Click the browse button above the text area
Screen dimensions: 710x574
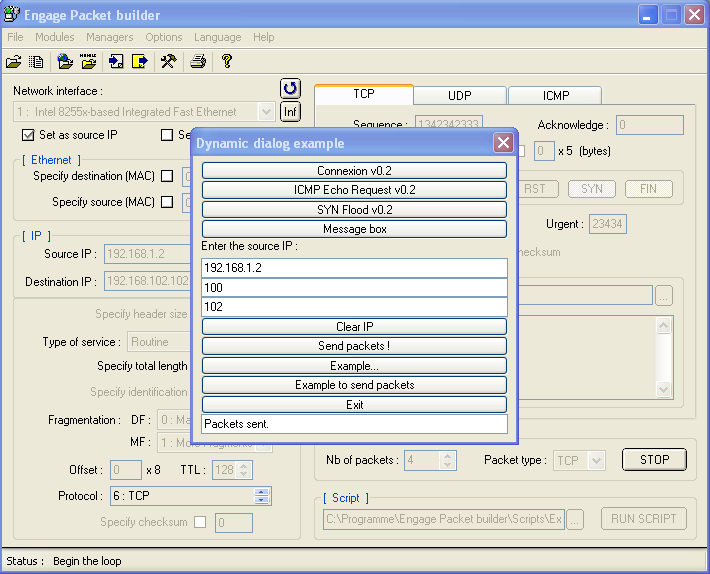663,296
